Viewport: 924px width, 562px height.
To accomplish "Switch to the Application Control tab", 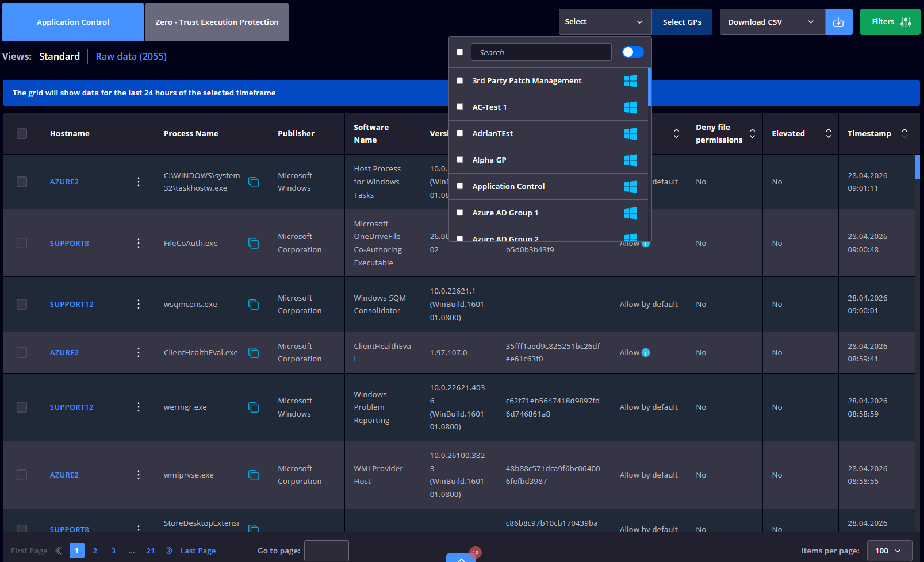I will 73,22.
